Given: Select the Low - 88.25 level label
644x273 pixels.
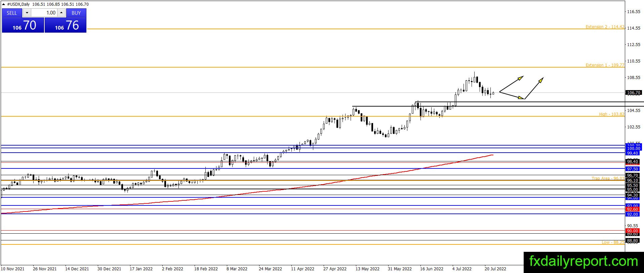Looking at the screenshot, I should pos(613,242).
